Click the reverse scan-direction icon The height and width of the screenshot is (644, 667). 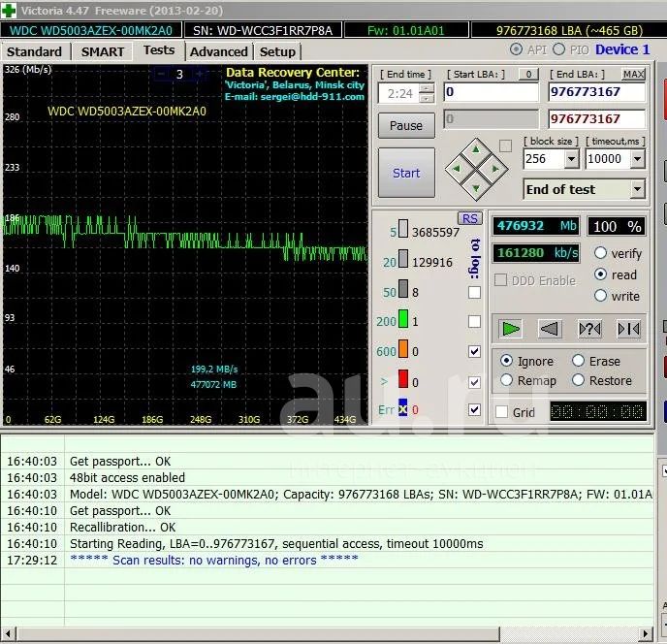click(550, 329)
